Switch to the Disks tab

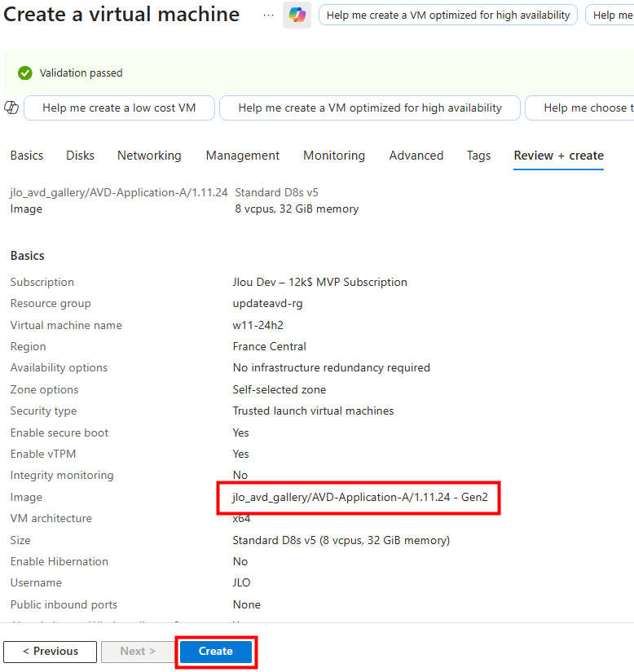click(x=80, y=156)
